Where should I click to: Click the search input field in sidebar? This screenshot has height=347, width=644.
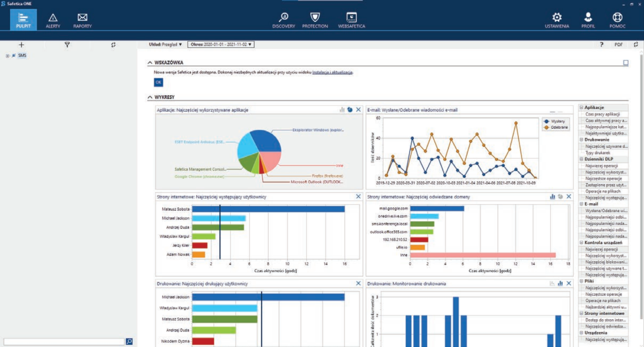click(64, 341)
